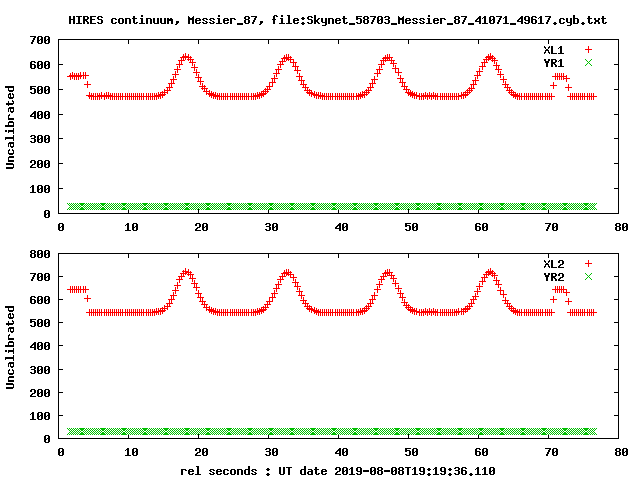Click the XL1 legend label
The height and width of the screenshot is (480, 640).
553,50
